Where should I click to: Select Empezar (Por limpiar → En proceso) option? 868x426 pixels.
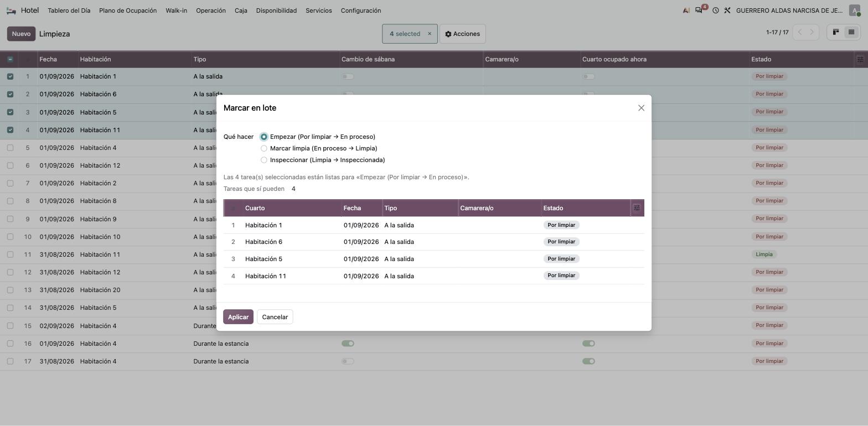tap(264, 137)
